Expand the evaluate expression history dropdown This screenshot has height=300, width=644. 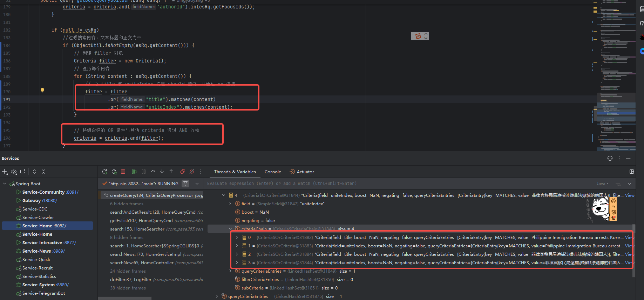(630, 184)
